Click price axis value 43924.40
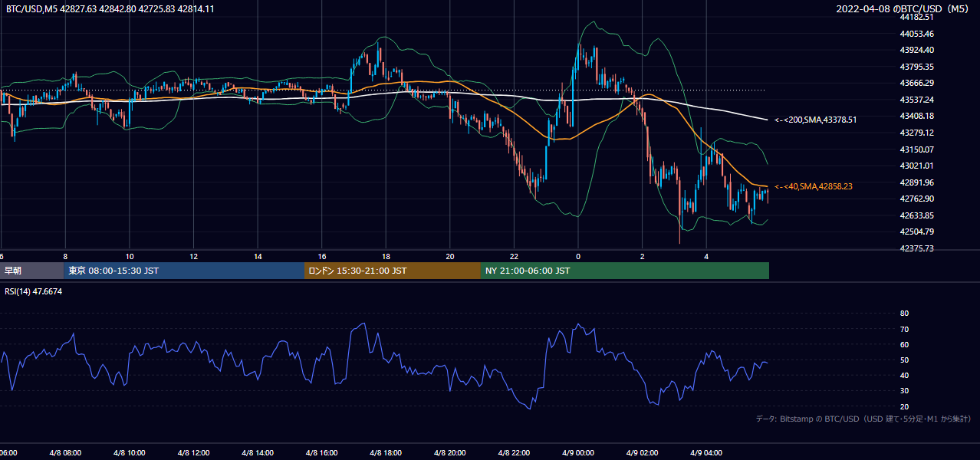Screen dimensions: 980x460 point(916,50)
